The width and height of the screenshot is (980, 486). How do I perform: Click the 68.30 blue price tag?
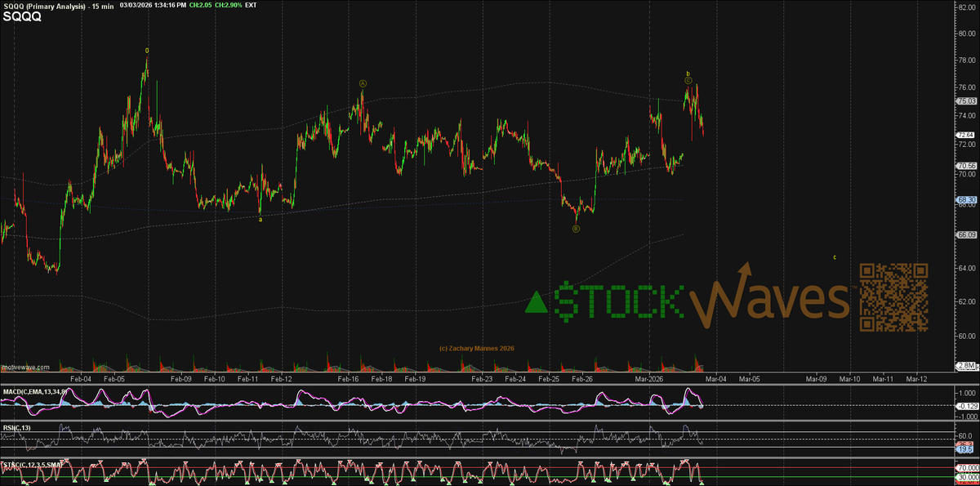pos(965,198)
